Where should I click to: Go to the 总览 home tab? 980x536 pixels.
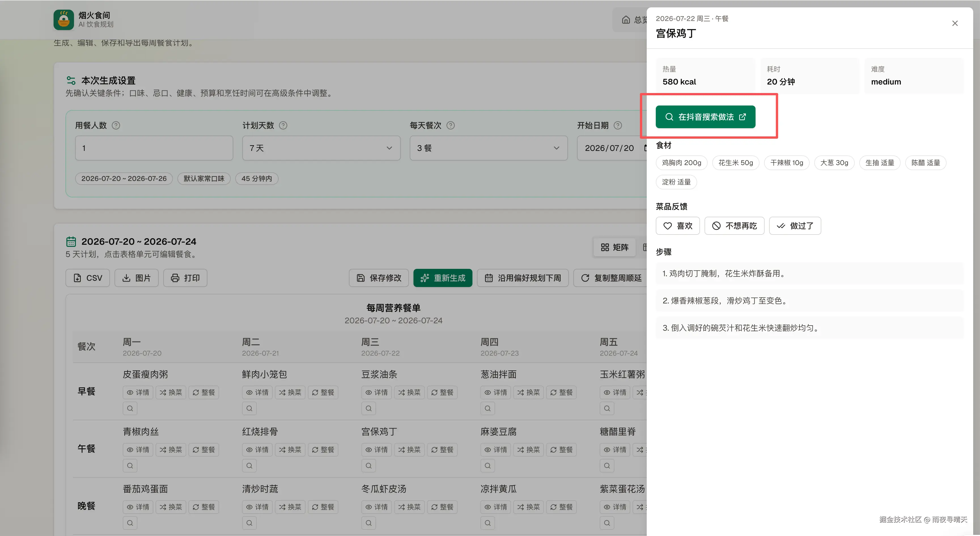click(634, 20)
